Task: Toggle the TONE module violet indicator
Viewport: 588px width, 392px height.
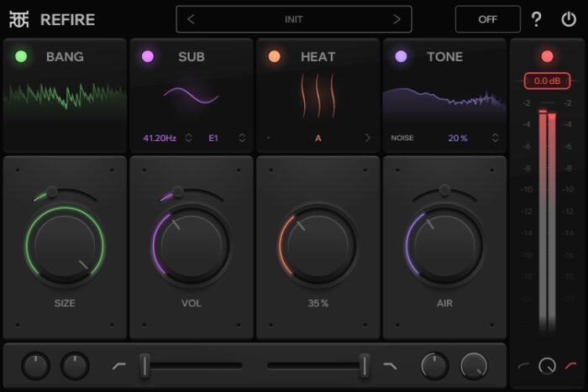Action: point(401,56)
